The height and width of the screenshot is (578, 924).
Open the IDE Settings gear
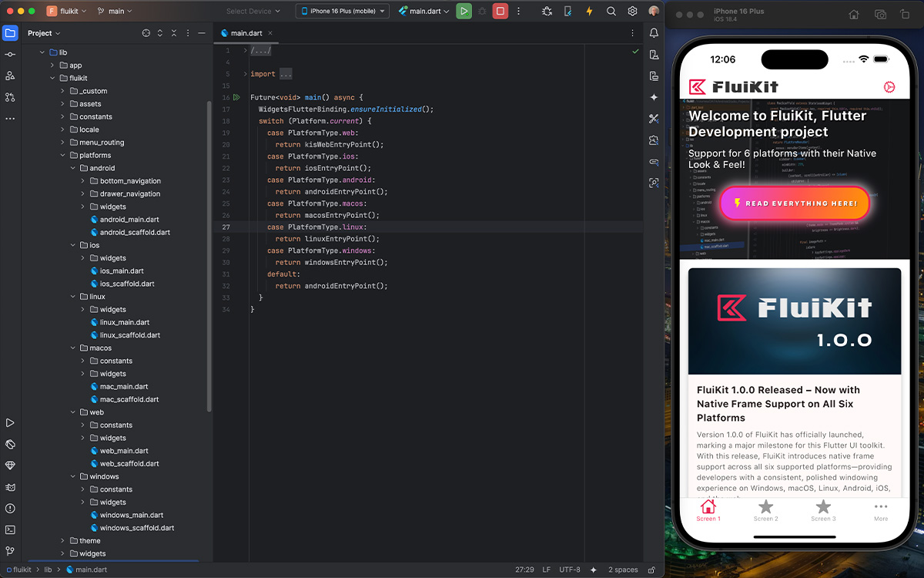[631, 11]
